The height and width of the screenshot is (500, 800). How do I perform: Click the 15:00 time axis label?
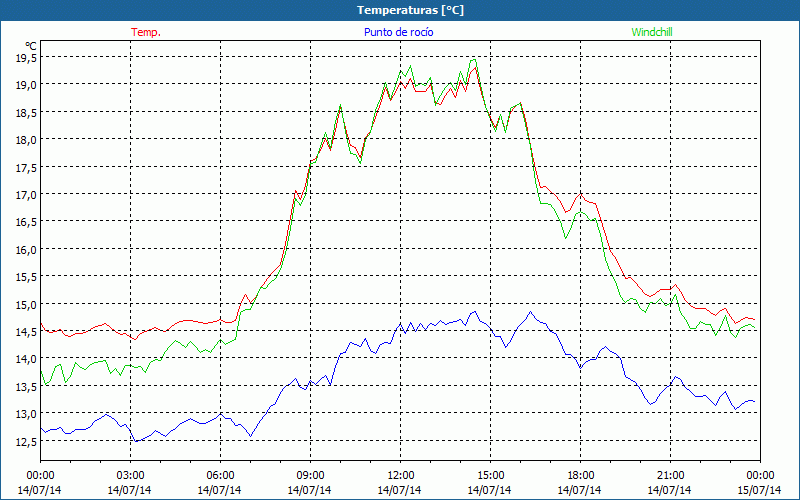pyautogui.click(x=490, y=476)
